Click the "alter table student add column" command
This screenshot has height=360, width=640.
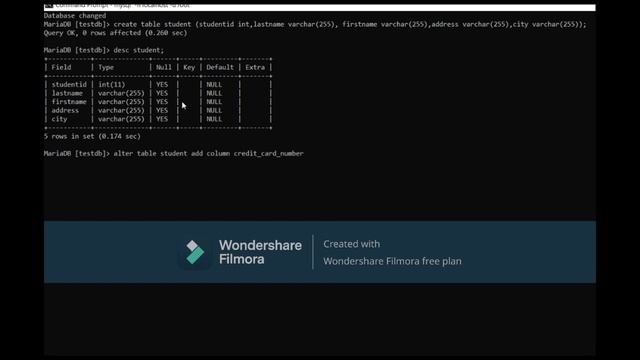coord(171,153)
